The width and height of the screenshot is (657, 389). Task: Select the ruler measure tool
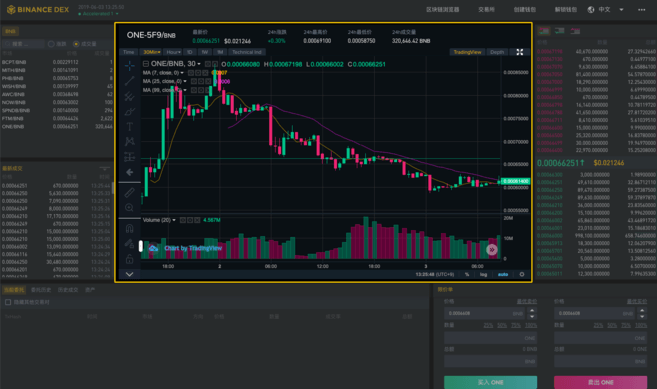pos(129,192)
